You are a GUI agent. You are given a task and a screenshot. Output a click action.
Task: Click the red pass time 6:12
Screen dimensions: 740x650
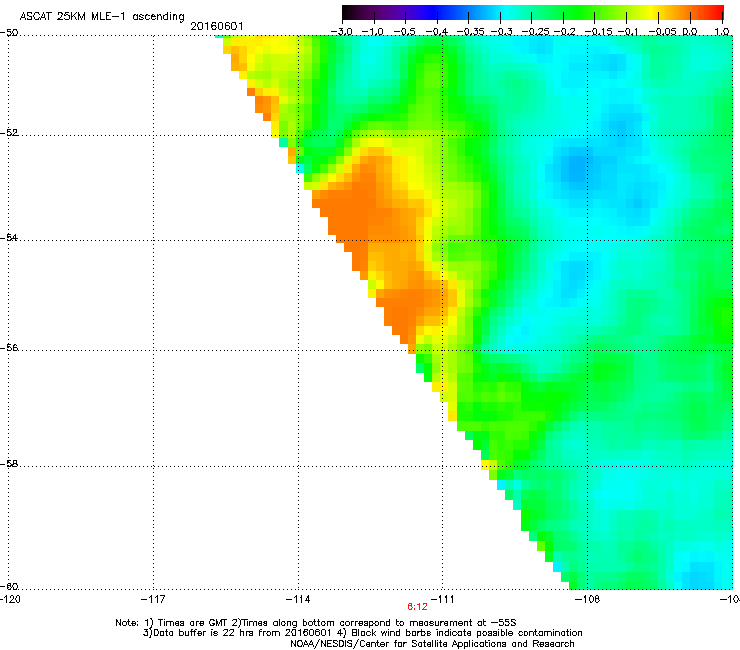pyautogui.click(x=417, y=607)
